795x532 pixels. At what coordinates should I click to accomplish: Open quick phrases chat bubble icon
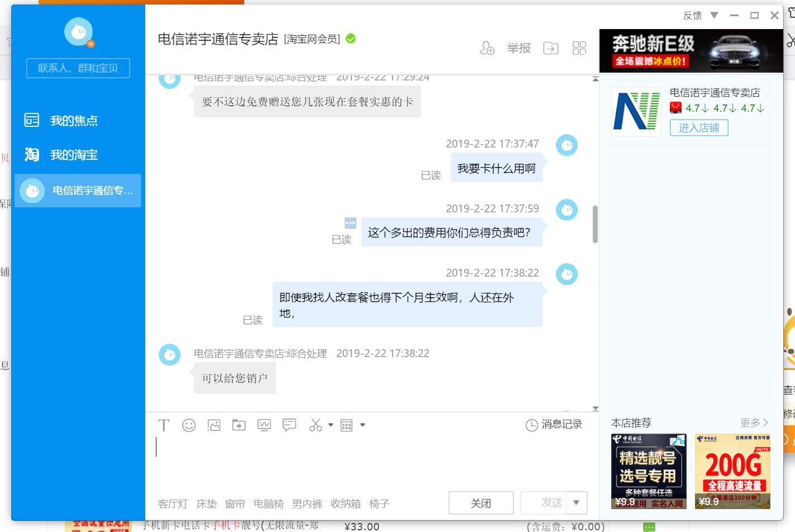(x=289, y=425)
